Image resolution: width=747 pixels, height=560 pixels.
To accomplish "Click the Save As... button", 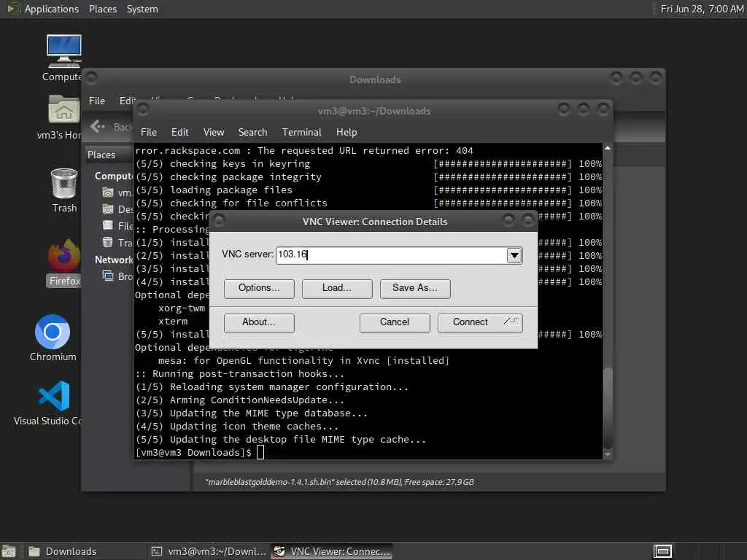I will [415, 288].
